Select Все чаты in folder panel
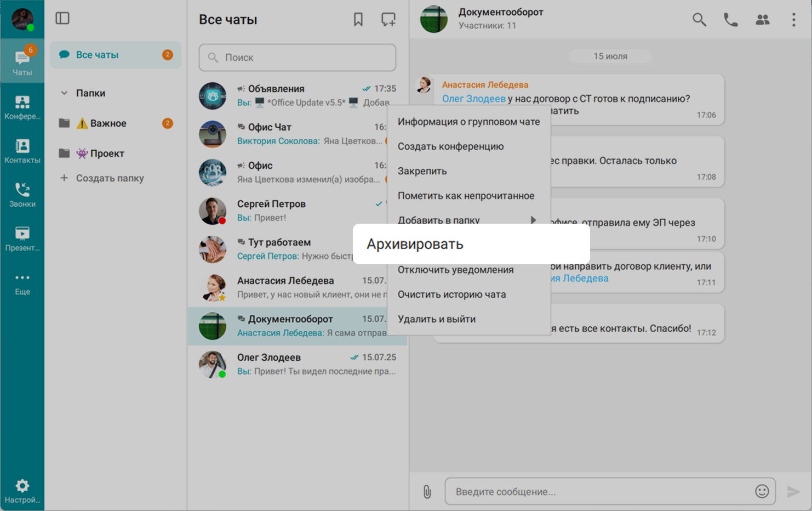The image size is (812, 511). tap(116, 55)
